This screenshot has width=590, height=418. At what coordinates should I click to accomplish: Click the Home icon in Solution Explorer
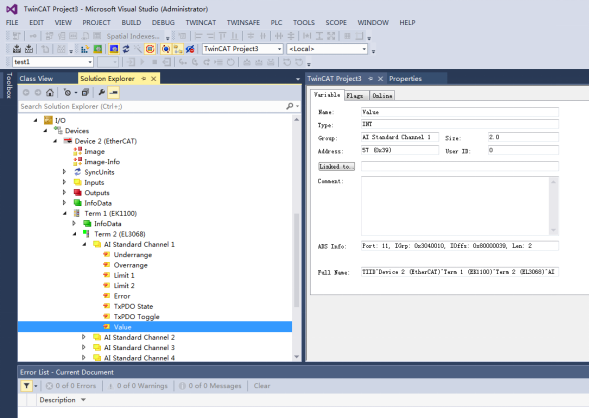50,92
